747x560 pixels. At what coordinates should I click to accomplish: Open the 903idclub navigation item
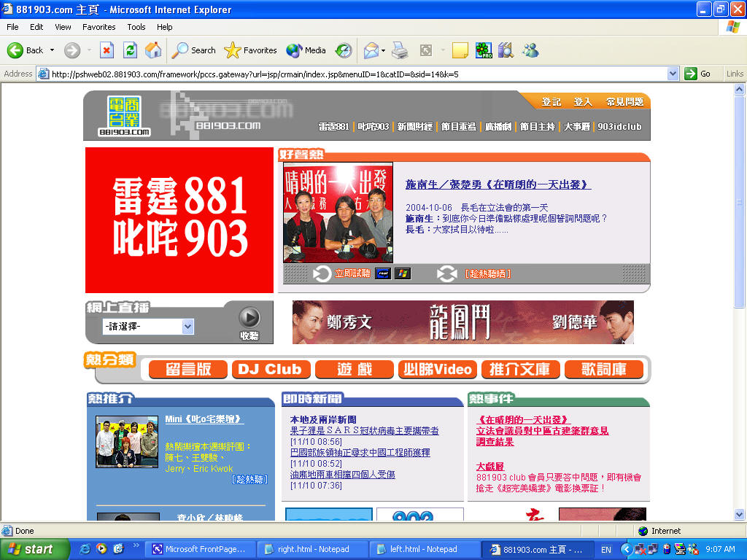click(x=619, y=127)
